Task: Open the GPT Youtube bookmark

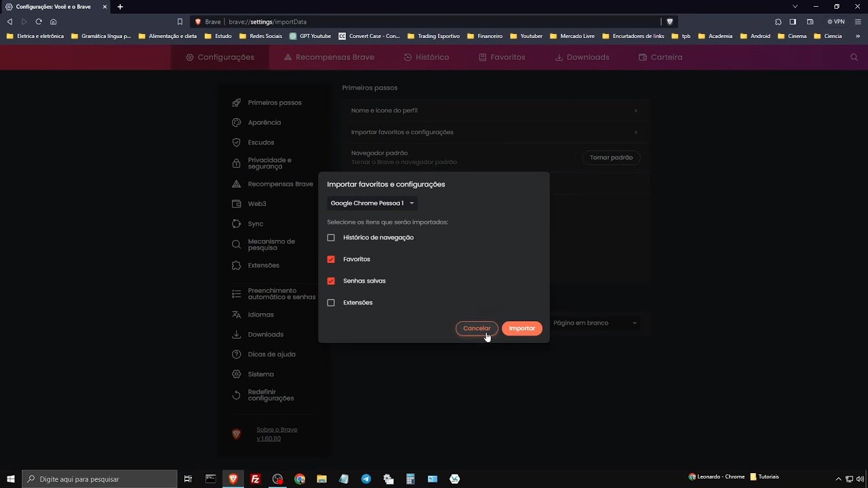Action: coord(311,36)
